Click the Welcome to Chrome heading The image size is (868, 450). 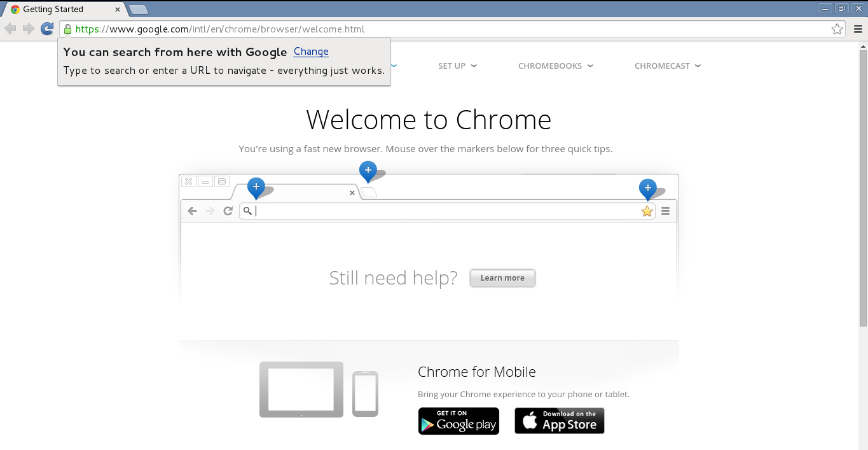coord(429,120)
